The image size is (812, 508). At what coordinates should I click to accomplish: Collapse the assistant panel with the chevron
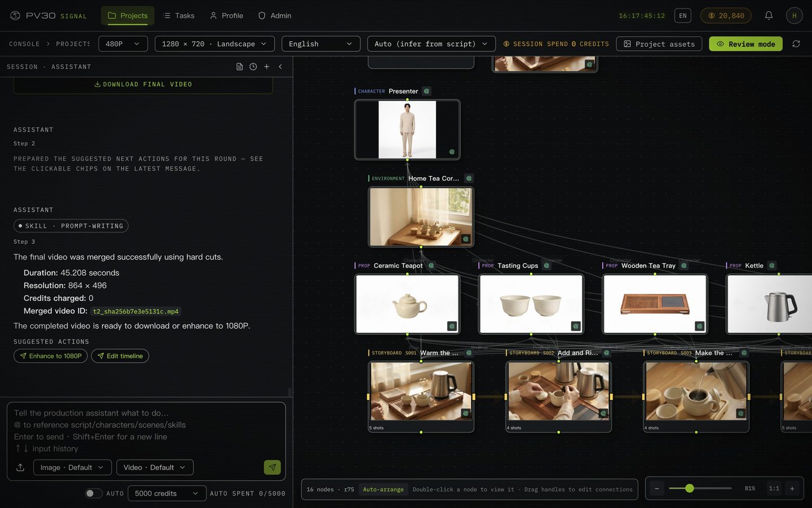point(280,67)
